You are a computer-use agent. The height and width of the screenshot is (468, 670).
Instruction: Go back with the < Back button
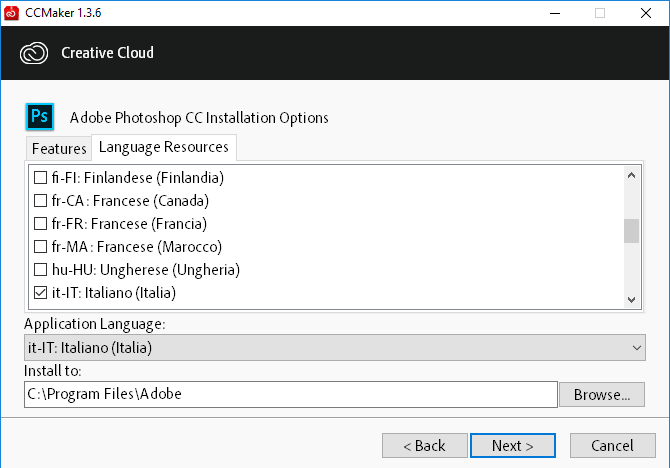[425, 446]
